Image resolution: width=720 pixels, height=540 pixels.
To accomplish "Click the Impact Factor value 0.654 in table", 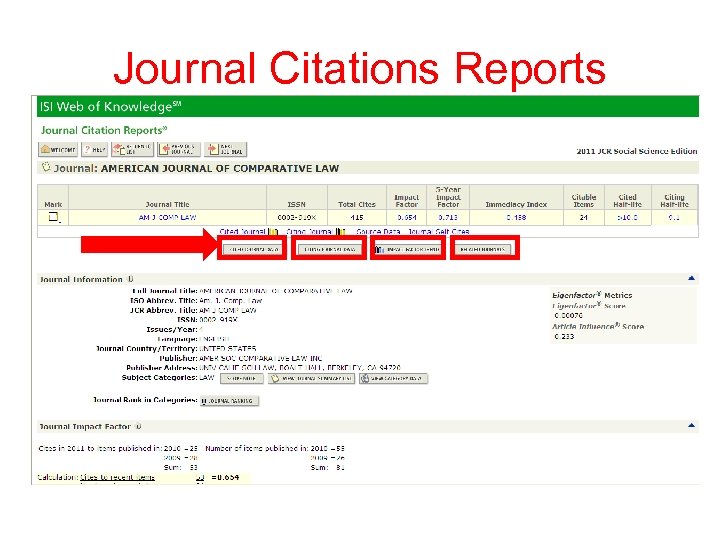I will pyautogui.click(x=407, y=217).
